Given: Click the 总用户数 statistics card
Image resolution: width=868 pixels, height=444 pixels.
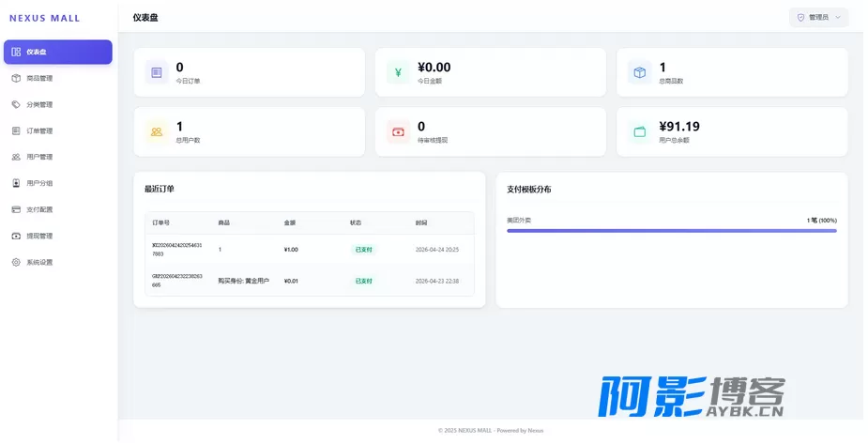Looking at the screenshot, I should tap(249, 131).
